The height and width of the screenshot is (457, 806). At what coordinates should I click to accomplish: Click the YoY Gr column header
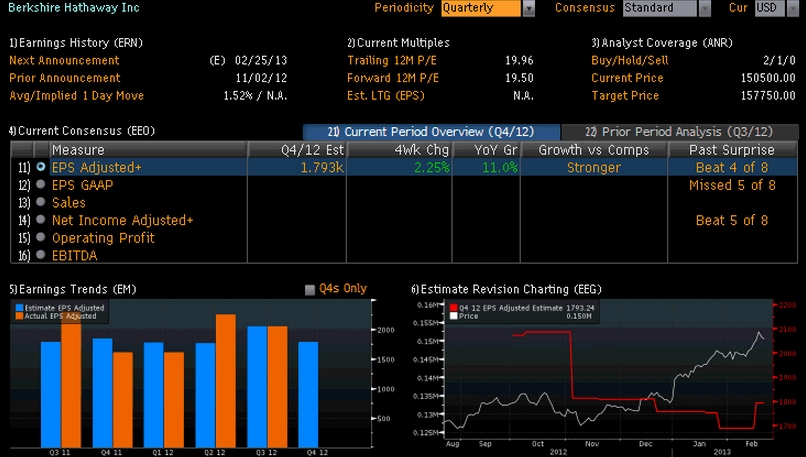486,150
